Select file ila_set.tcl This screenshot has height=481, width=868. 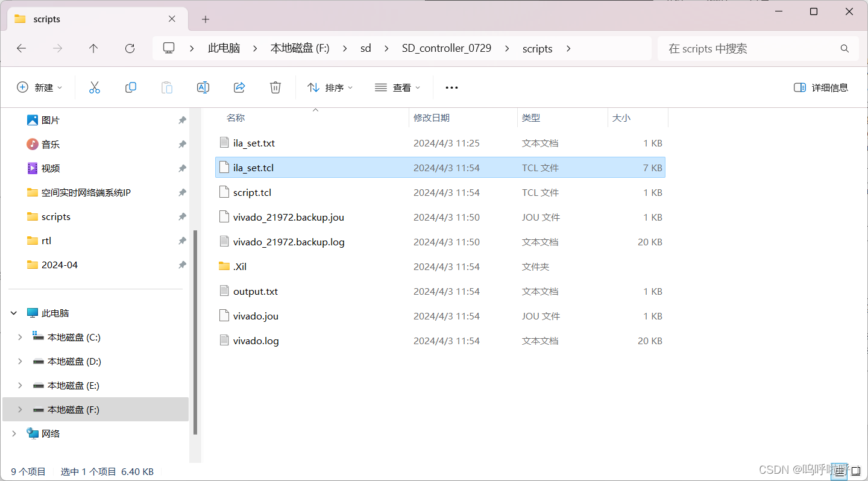[x=440, y=168]
